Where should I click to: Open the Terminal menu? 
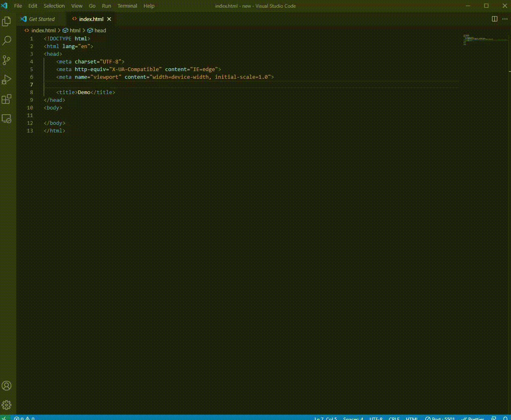(127, 6)
